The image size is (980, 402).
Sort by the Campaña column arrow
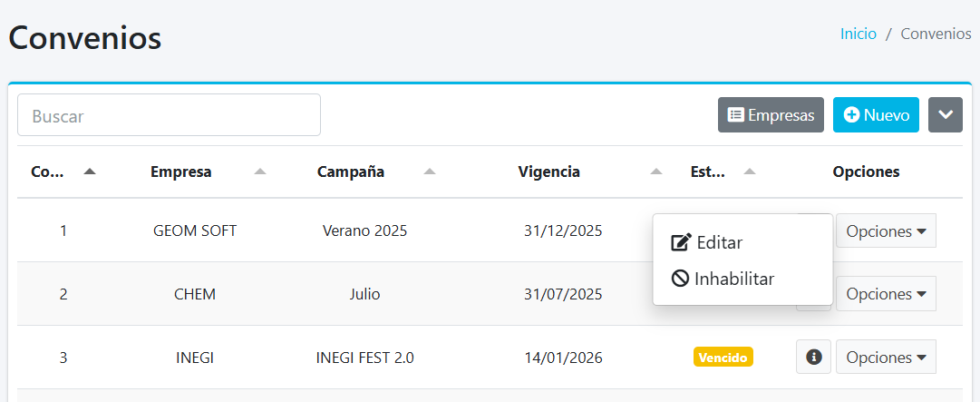tap(430, 172)
